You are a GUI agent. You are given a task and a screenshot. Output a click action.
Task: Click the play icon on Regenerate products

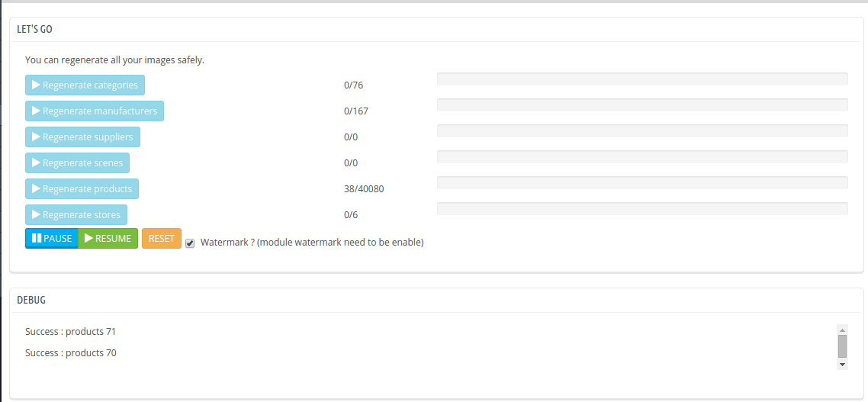(x=36, y=188)
